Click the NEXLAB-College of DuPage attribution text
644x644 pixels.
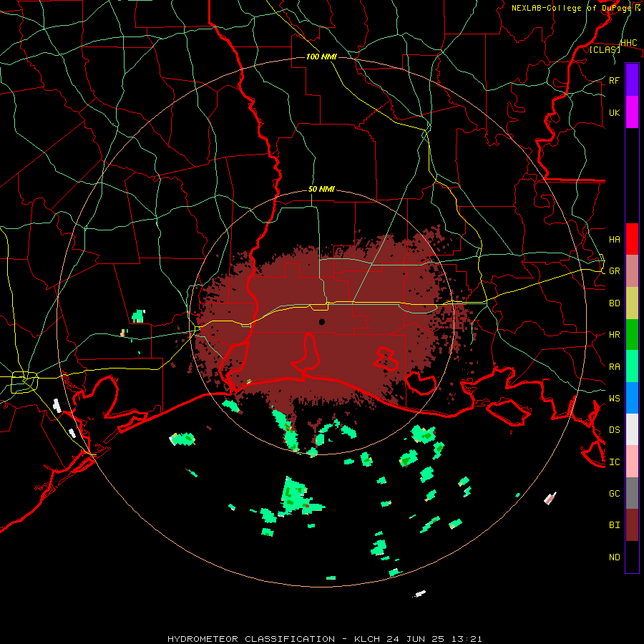[x=575, y=8]
